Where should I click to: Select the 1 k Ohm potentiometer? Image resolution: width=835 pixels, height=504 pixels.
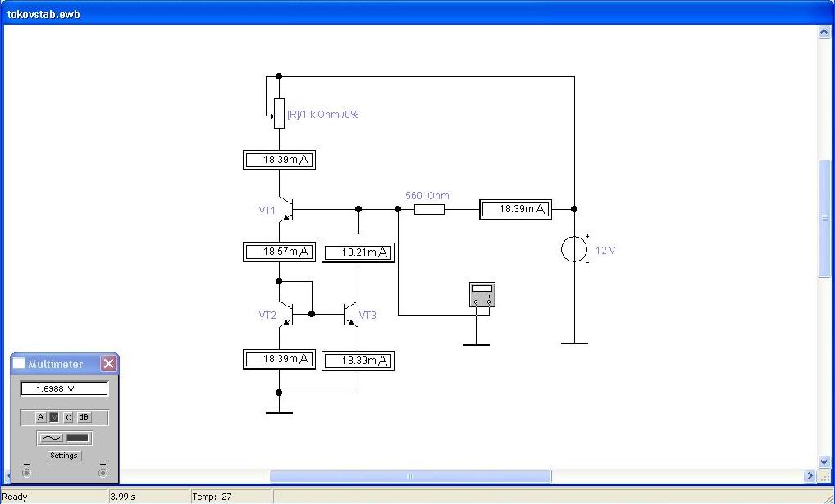(279, 113)
